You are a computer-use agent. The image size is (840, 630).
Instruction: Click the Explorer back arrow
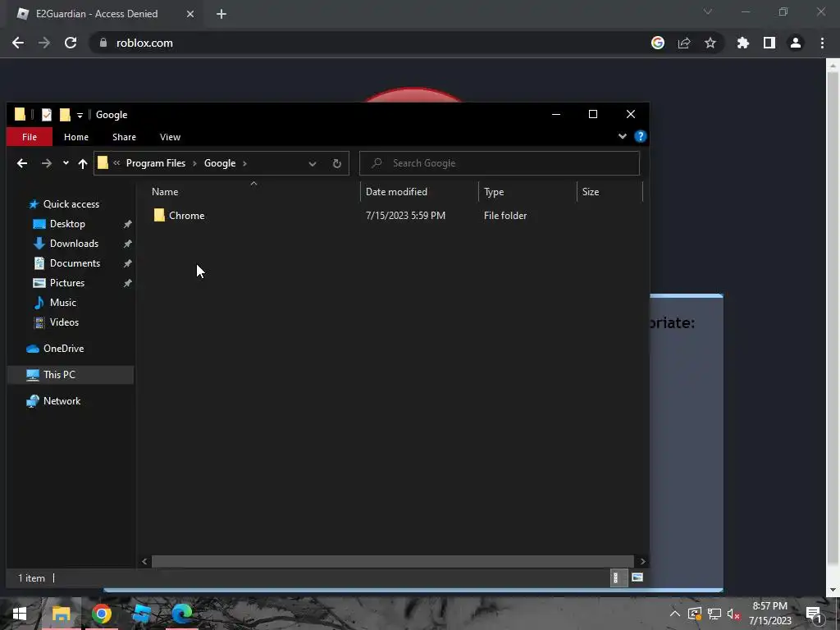(22, 163)
